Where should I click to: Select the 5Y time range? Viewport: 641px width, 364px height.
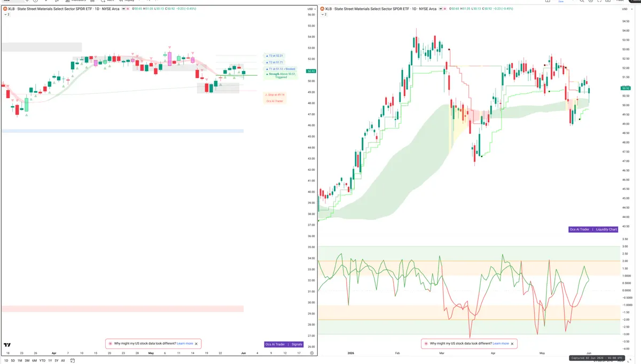[56, 360]
